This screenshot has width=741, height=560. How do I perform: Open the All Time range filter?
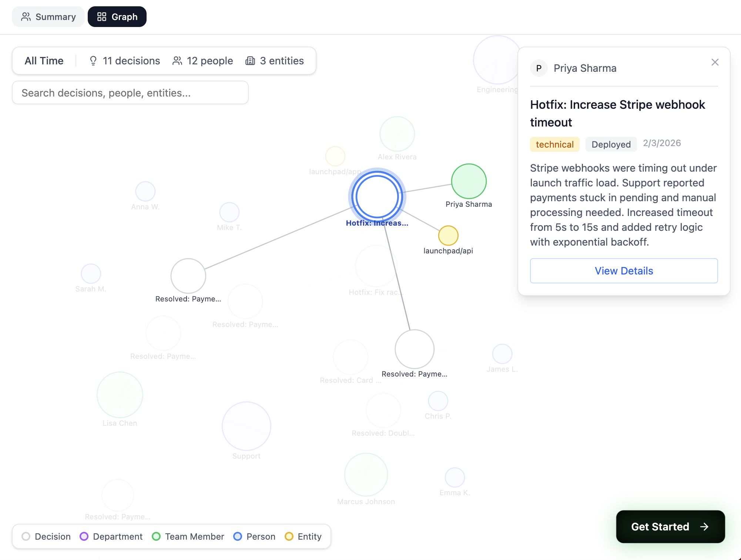(44, 61)
